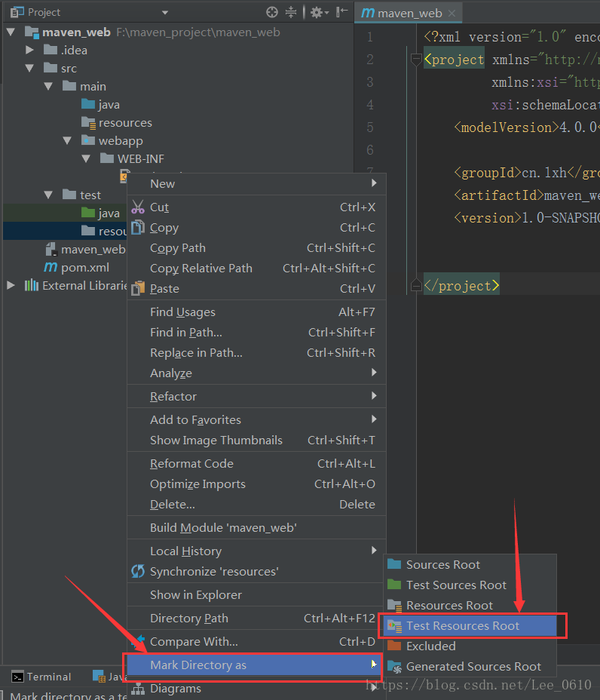Select pom.xml in project tree
Image resolution: width=600 pixels, height=700 pixels.
pos(77,268)
